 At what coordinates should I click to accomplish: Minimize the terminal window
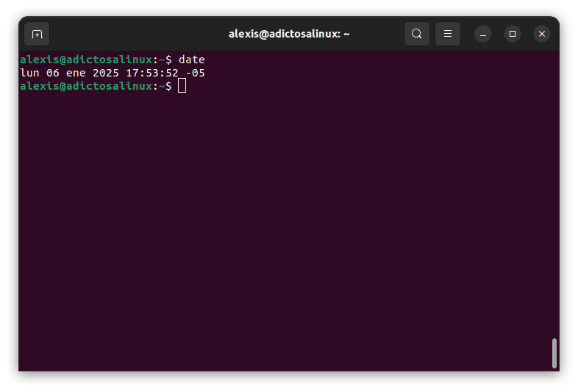482,34
